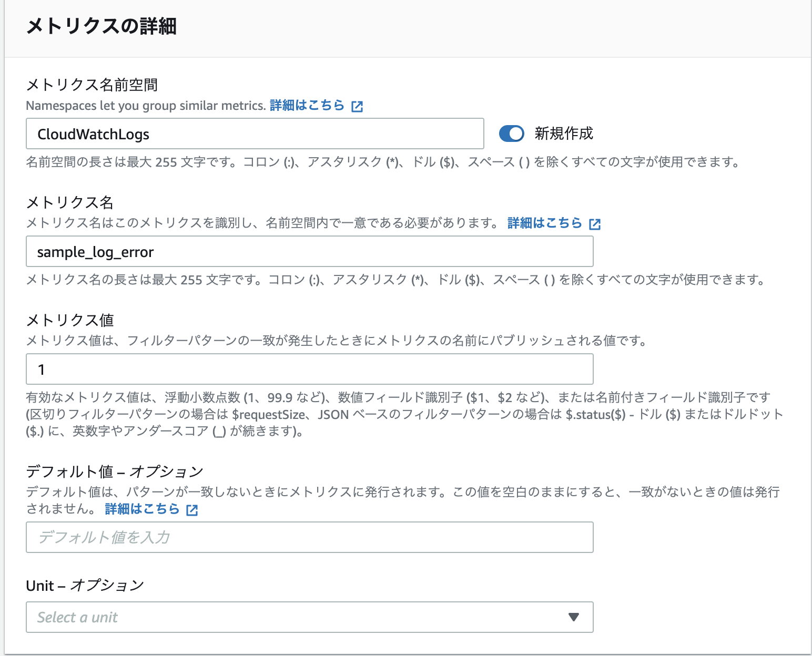Click the external link icon next to namespace 詳細はこちら

coord(358,106)
